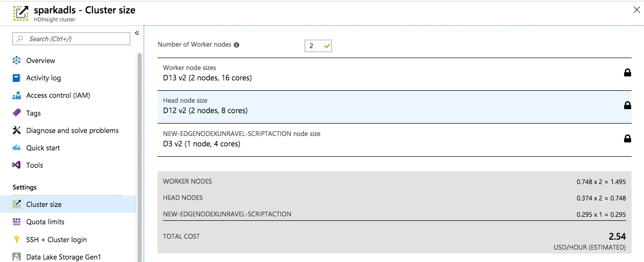Click the TOTAL COST label

click(181, 236)
